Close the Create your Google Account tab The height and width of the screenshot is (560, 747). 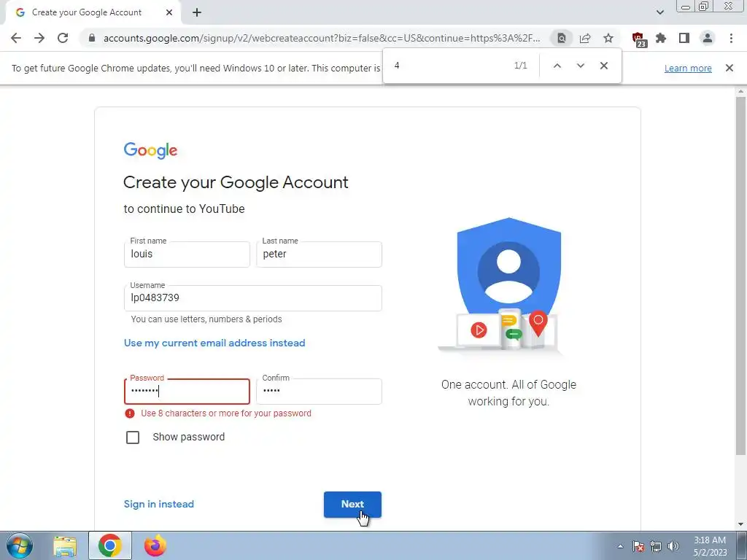pyautogui.click(x=169, y=13)
